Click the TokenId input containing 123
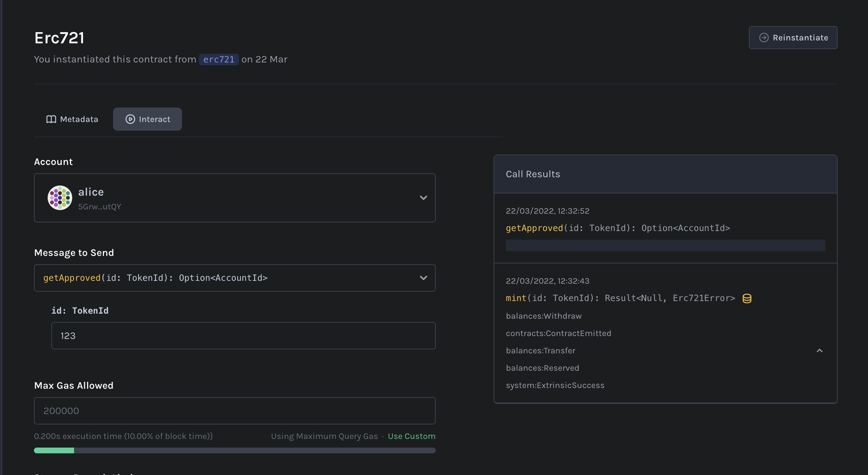 (243, 335)
